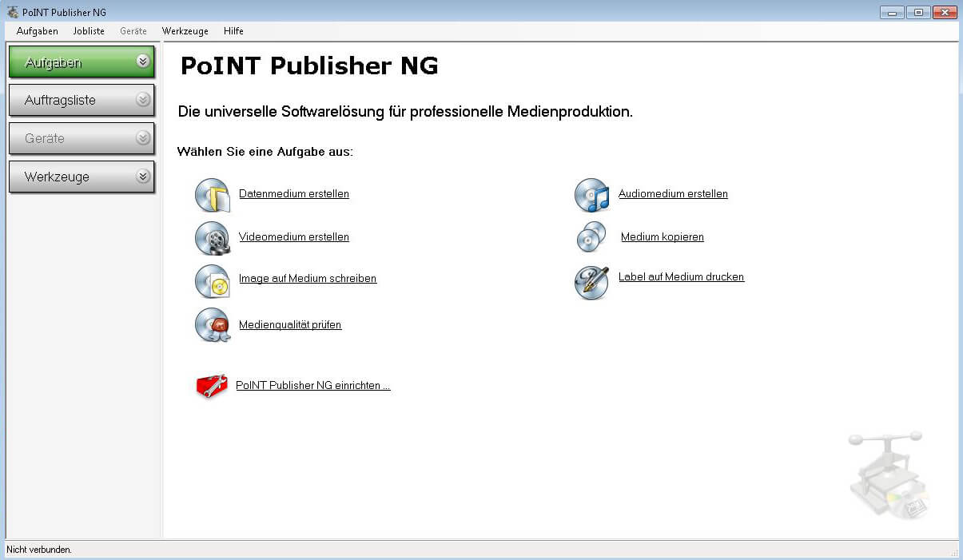Screen dimensions: 963x560
Task: Click the Datenmedium erstellen disc-folder icon
Action: click(x=213, y=195)
